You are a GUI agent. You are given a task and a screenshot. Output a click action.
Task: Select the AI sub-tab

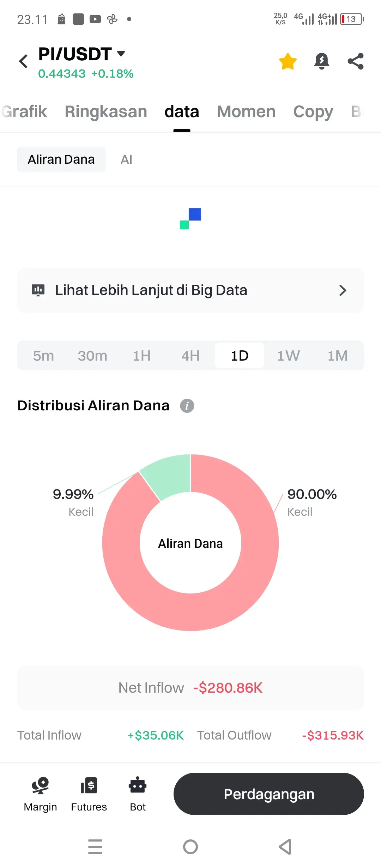126,159
